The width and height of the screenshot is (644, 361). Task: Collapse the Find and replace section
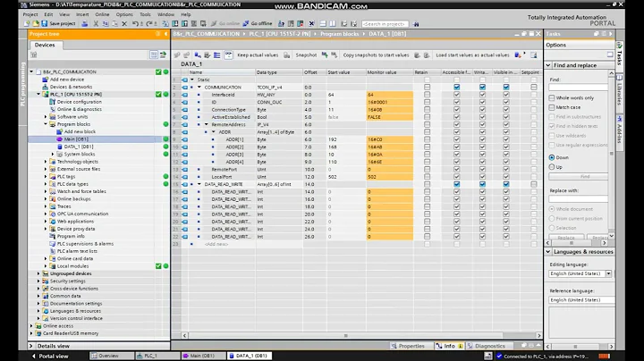[548, 65]
